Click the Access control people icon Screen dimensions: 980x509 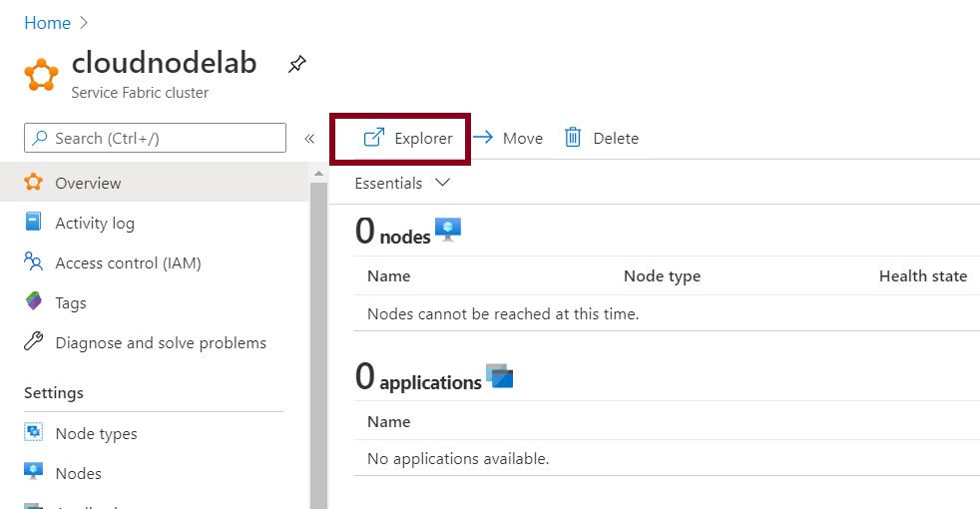pos(33,261)
